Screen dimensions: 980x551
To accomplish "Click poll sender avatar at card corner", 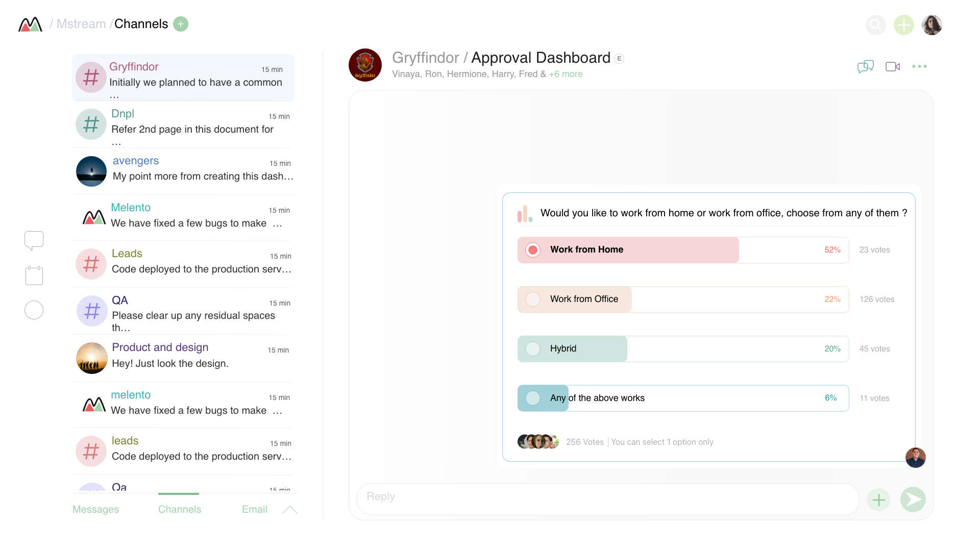I will coord(916,458).
